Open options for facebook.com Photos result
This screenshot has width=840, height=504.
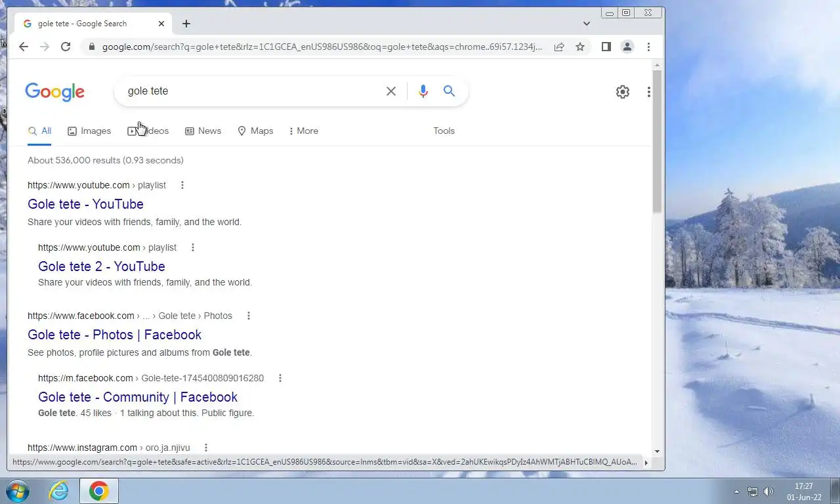[x=249, y=316]
